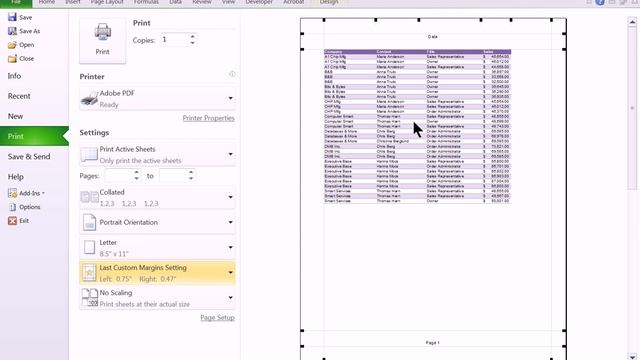Open Excel Options
The height and width of the screenshot is (360, 640).
coord(24,207)
